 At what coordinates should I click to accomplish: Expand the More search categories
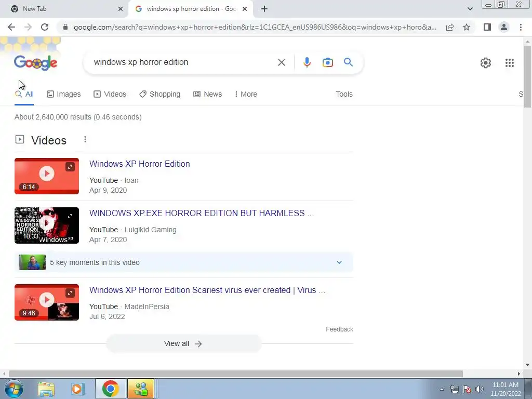coord(246,94)
